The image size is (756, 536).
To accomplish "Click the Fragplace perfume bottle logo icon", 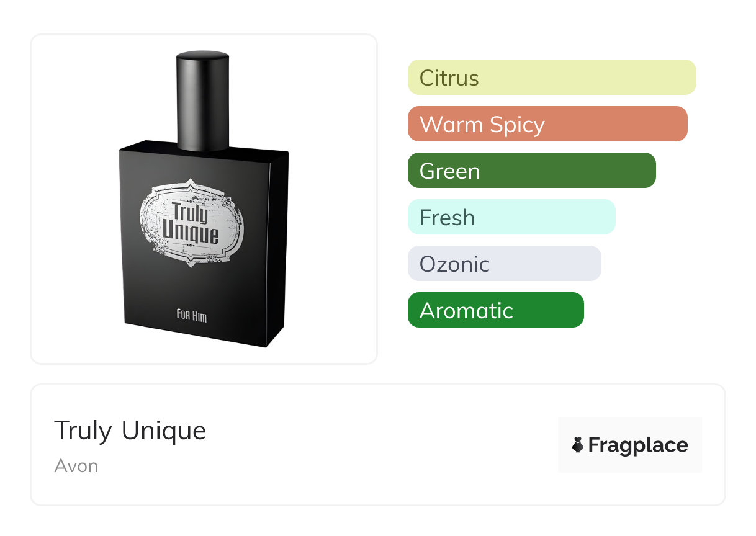I will tap(578, 445).
